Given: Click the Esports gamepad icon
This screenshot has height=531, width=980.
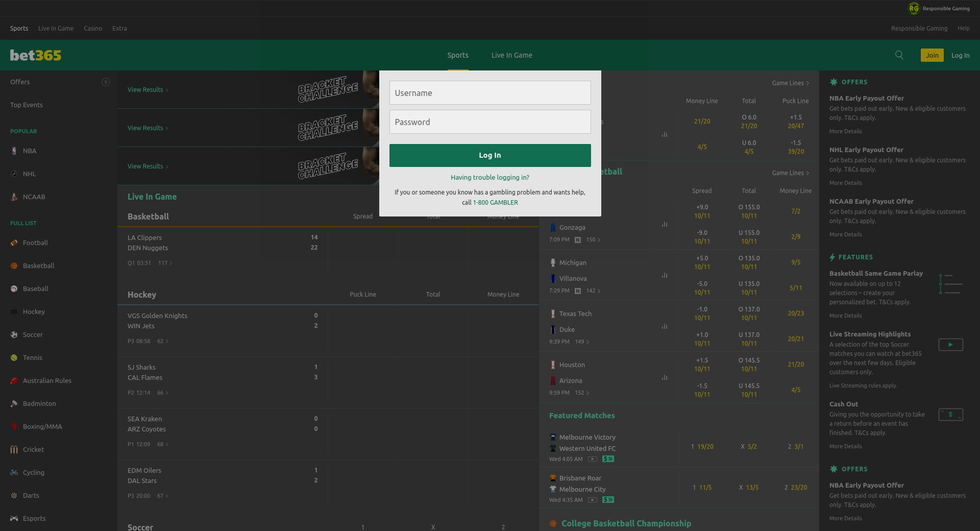Looking at the screenshot, I should (x=14, y=519).
